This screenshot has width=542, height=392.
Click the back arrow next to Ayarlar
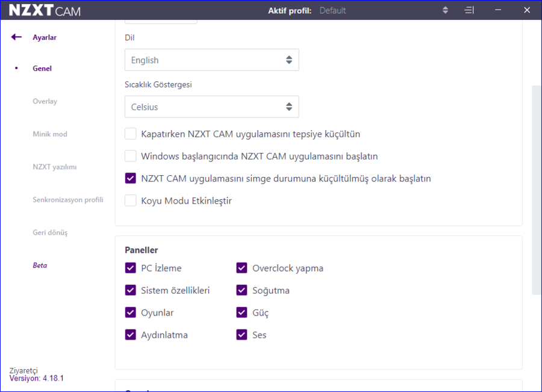pyautogui.click(x=16, y=37)
